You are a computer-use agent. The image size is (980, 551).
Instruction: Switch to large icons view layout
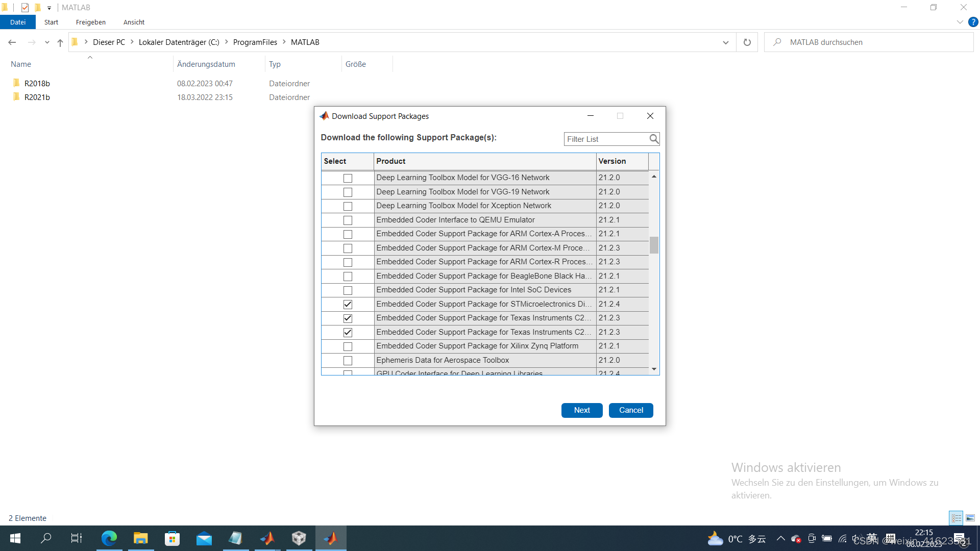point(970,518)
